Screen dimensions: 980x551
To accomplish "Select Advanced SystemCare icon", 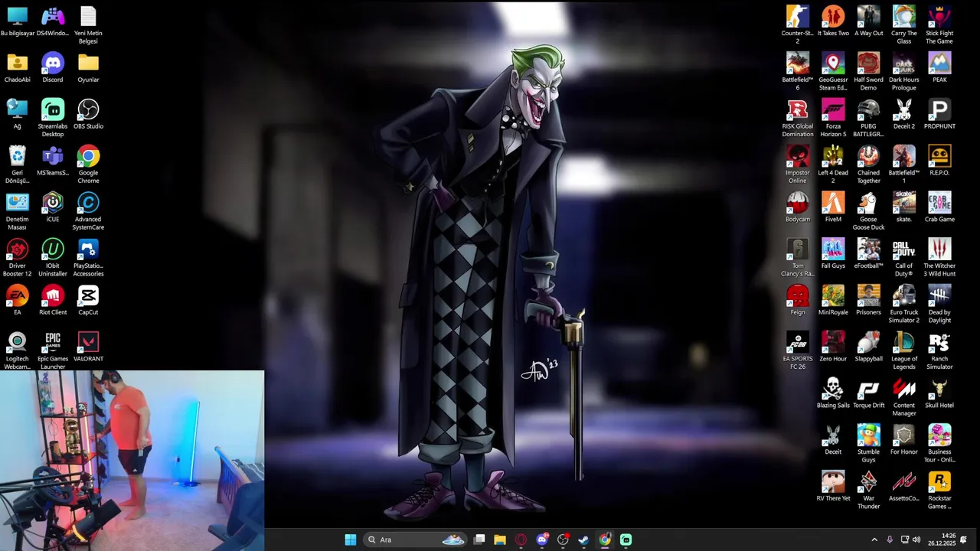I will [x=88, y=212].
